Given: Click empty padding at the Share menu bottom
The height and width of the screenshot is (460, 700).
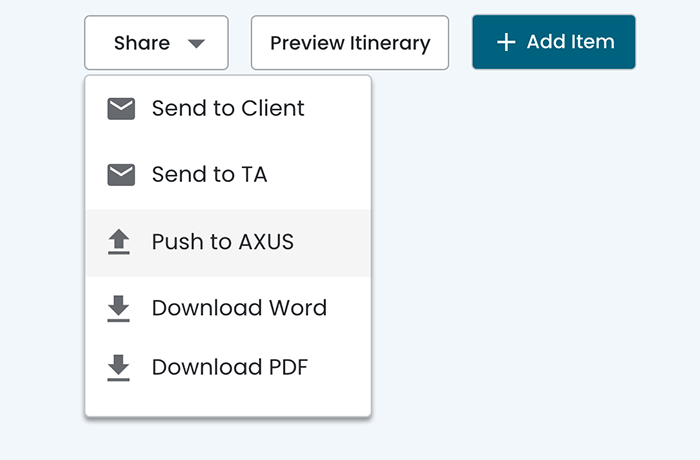Looking at the screenshot, I should [228, 403].
